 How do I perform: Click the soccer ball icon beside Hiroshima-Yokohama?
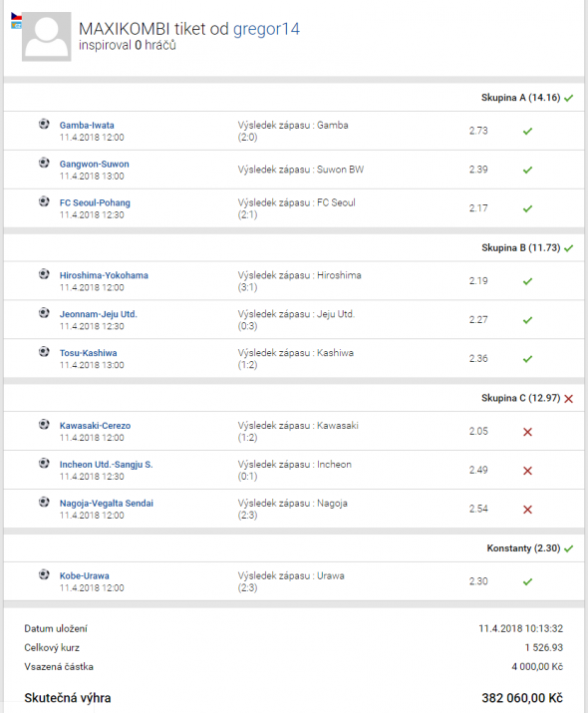click(44, 274)
